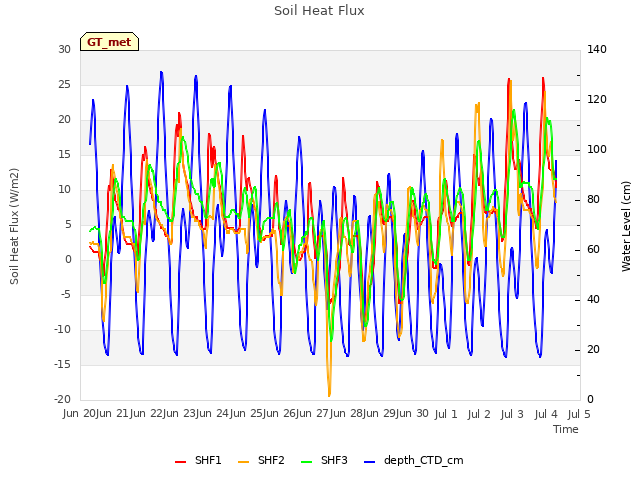Click the 100 value on right axis
The image size is (640, 480).
pyautogui.click(x=597, y=149)
